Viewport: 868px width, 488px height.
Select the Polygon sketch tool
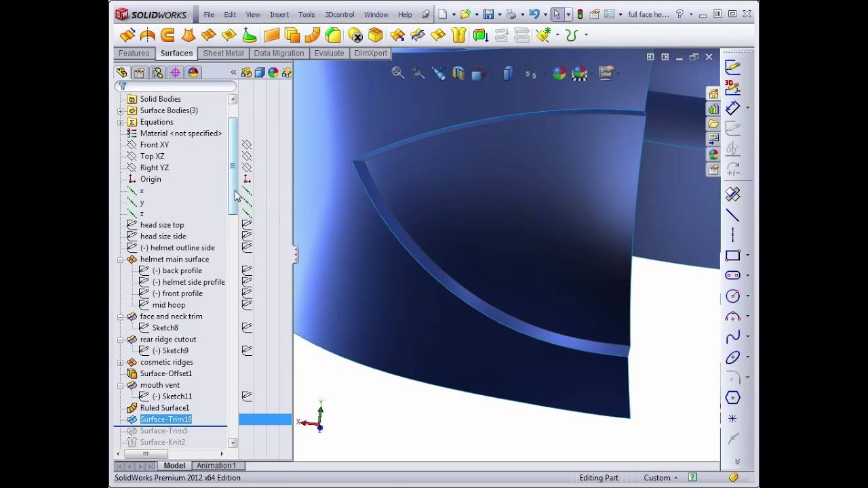point(732,398)
